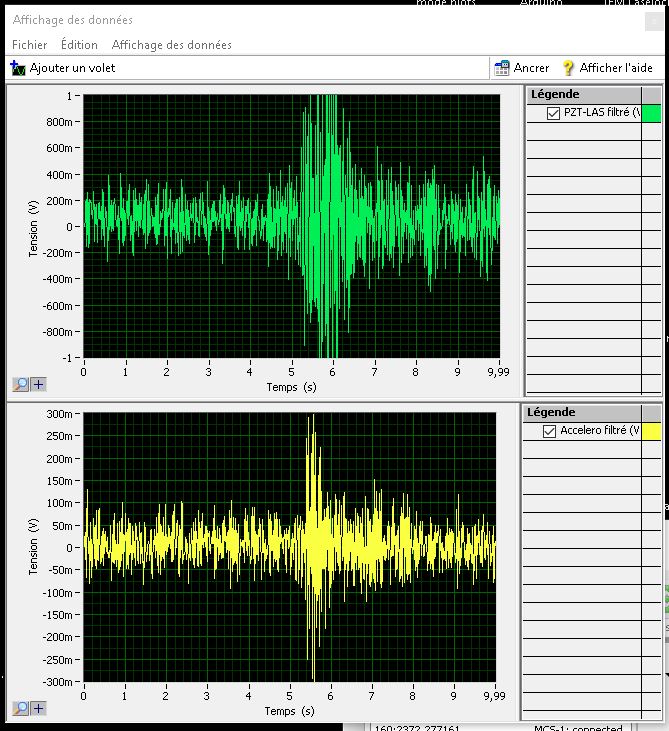Click the Légende header of top graph
The height and width of the screenshot is (731, 669).
[x=555, y=94]
